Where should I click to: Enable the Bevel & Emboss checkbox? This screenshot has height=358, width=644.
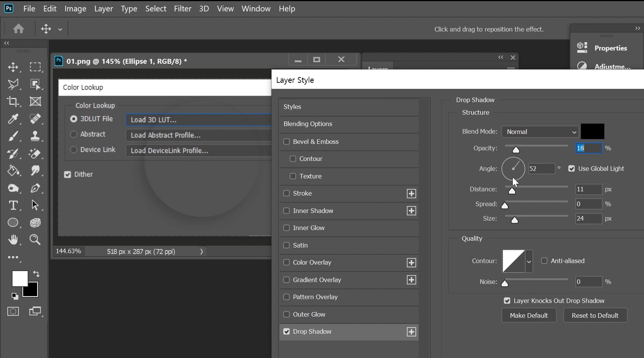pyautogui.click(x=286, y=142)
